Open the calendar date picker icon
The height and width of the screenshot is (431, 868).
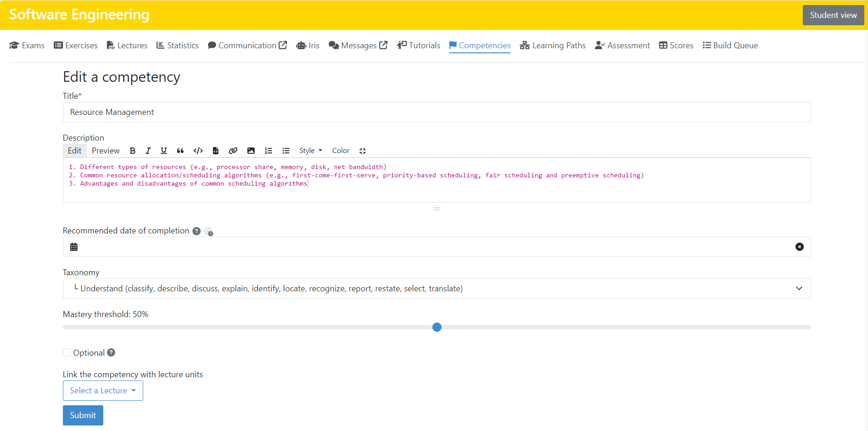pyautogui.click(x=74, y=247)
